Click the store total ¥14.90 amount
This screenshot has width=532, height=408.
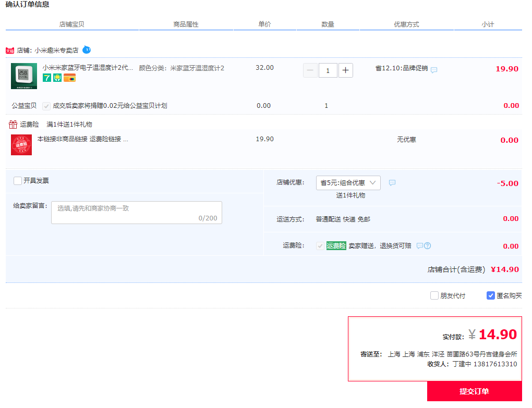tap(505, 269)
